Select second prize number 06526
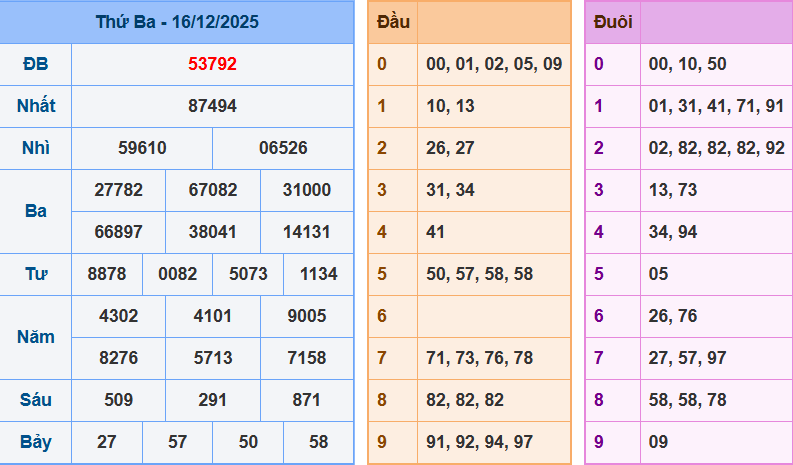 [283, 148]
